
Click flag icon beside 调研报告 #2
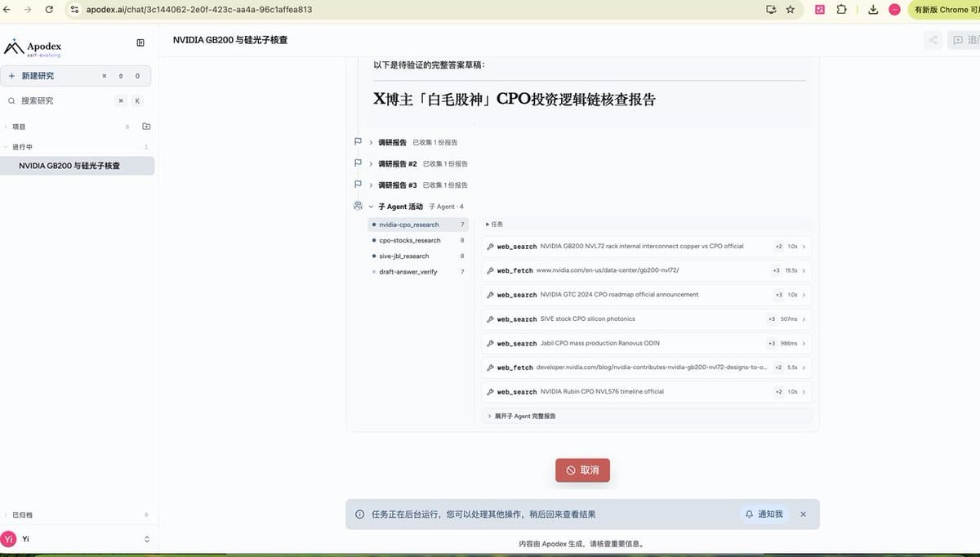tap(358, 163)
